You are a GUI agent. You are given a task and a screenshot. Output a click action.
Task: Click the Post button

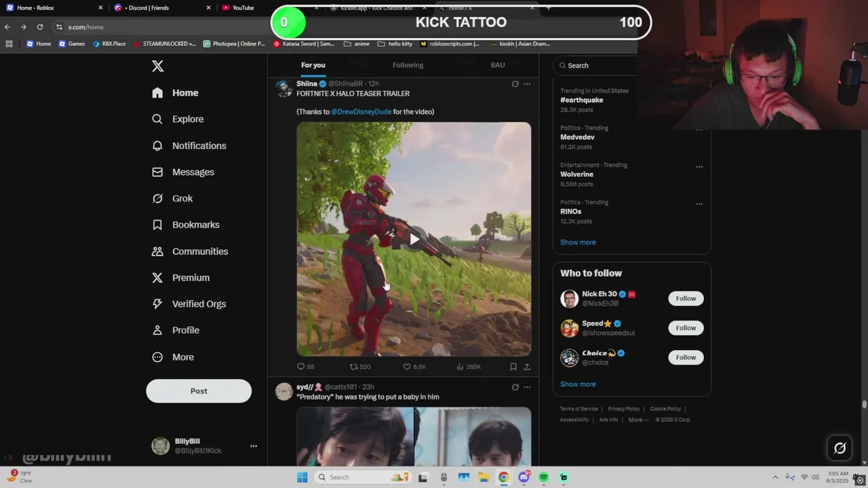[199, 391]
